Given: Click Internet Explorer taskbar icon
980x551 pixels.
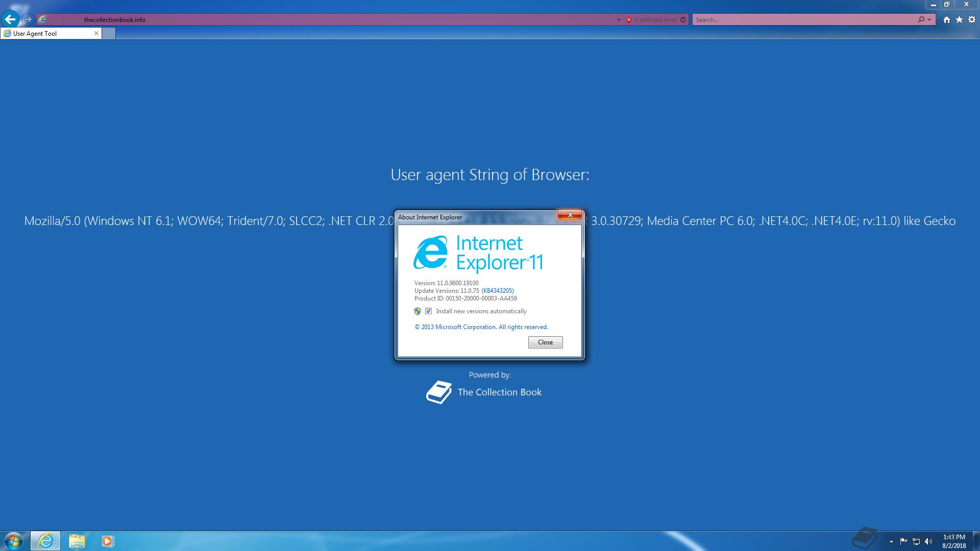Looking at the screenshot, I should point(45,541).
